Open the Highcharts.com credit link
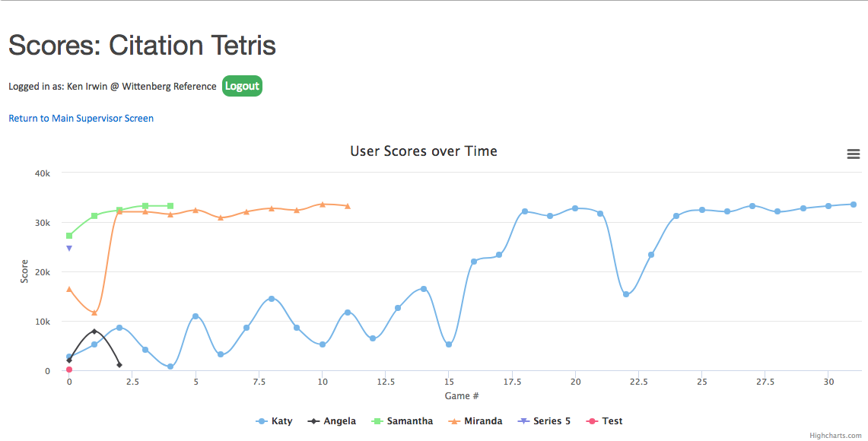868x441 pixels. point(837,436)
